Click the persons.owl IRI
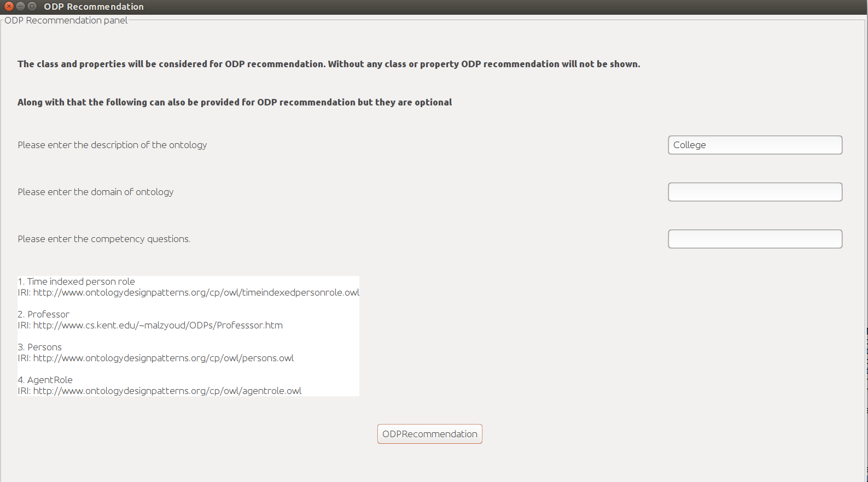Screen dimensions: 868x482 163,358
